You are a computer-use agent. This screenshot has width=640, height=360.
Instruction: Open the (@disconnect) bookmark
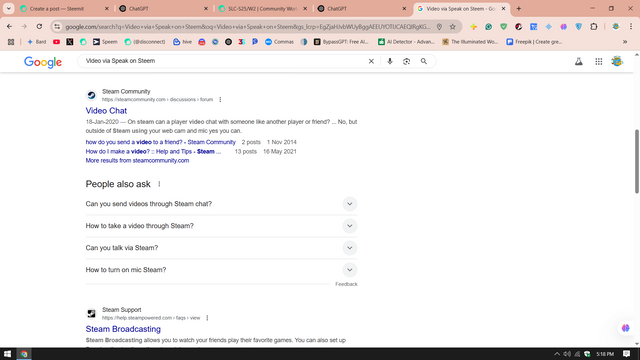click(145, 42)
